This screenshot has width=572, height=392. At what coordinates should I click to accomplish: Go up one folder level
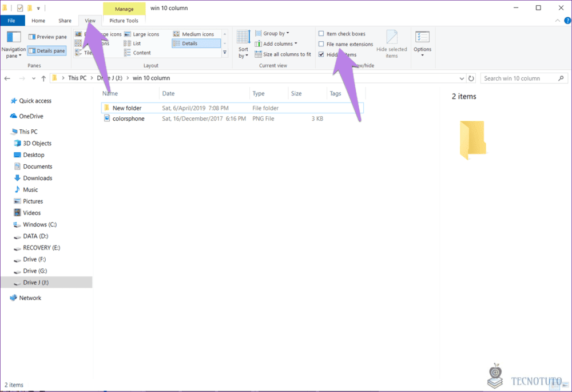43,78
